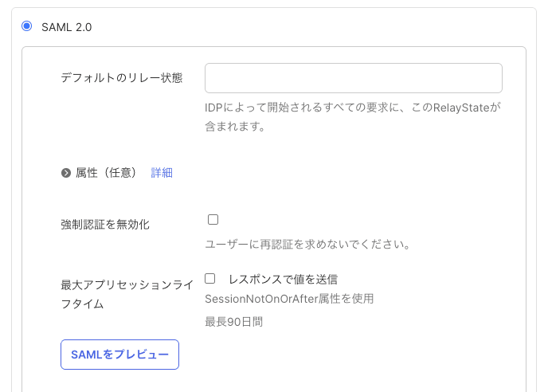The image size is (548, 392).
Task: Expand the 属性（任意） section
Action: coord(106,173)
